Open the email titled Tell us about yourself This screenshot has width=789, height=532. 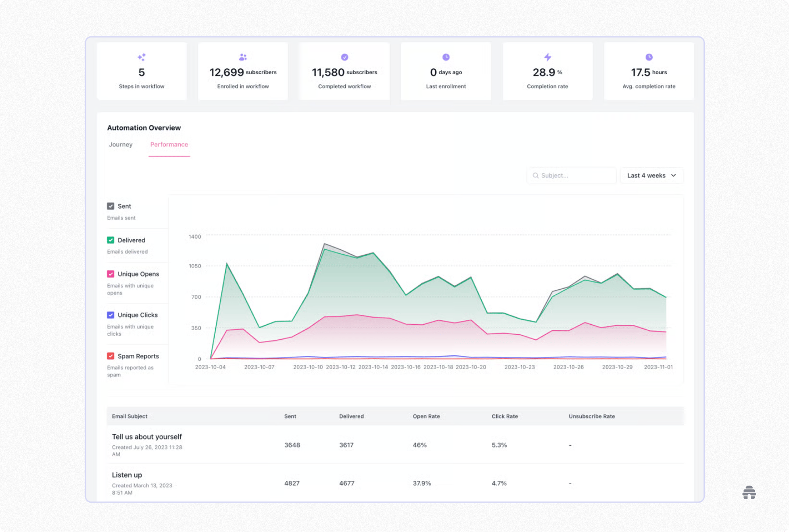click(146, 436)
